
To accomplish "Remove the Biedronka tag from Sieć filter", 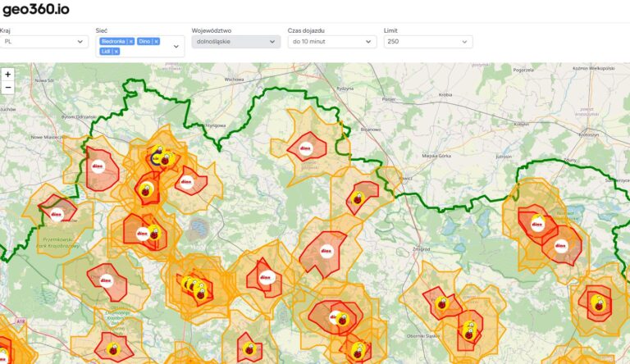I will pos(131,41).
